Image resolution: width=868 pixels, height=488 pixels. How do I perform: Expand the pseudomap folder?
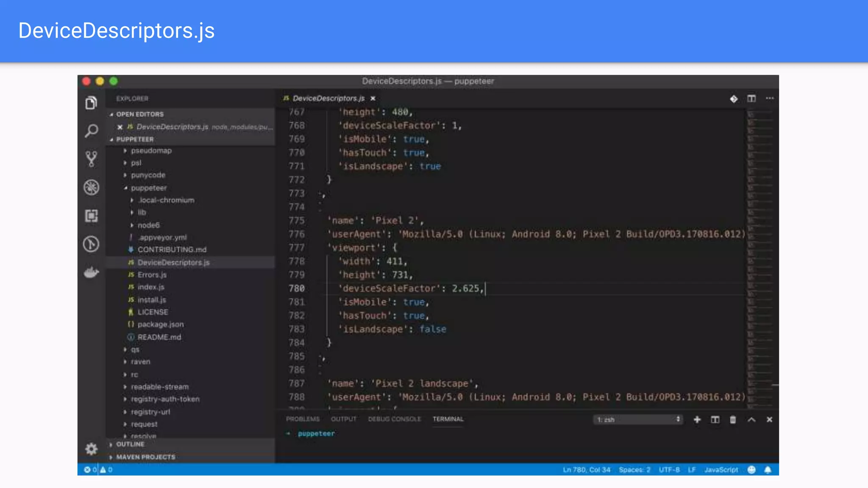coord(151,151)
